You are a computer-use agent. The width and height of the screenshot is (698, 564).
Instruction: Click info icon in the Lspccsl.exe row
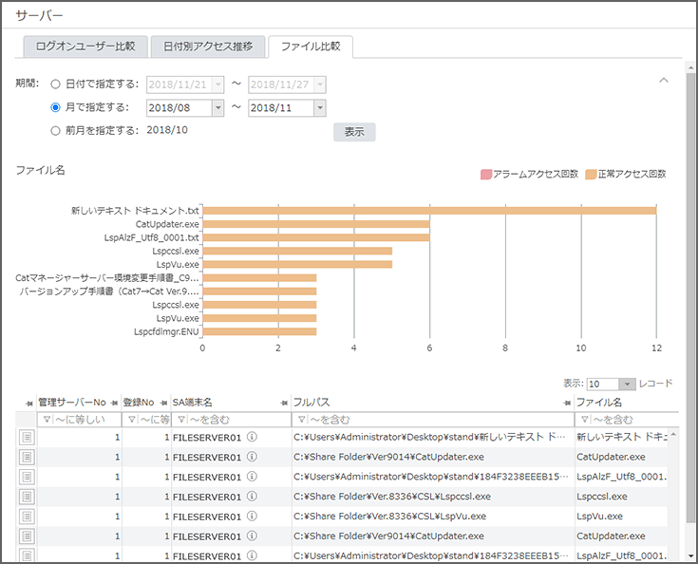(252, 496)
